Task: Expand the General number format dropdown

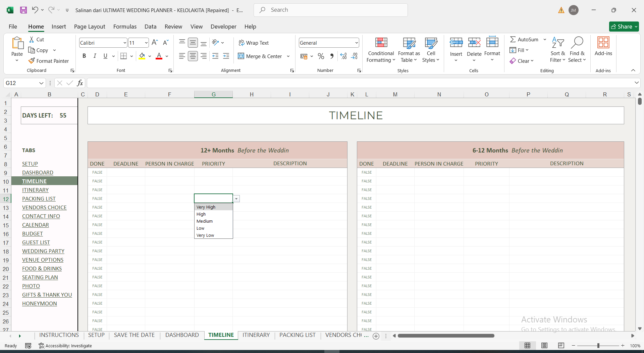Action: pyautogui.click(x=356, y=43)
